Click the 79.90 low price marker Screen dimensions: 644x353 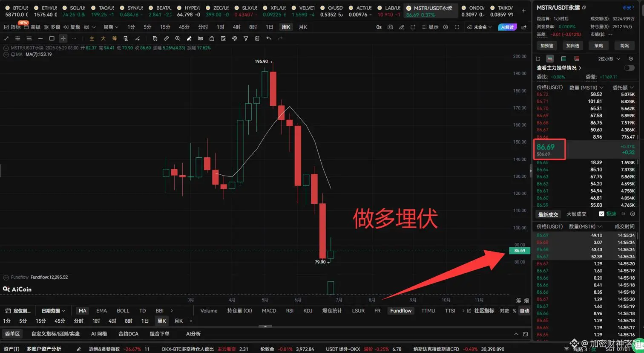point(322,262)
